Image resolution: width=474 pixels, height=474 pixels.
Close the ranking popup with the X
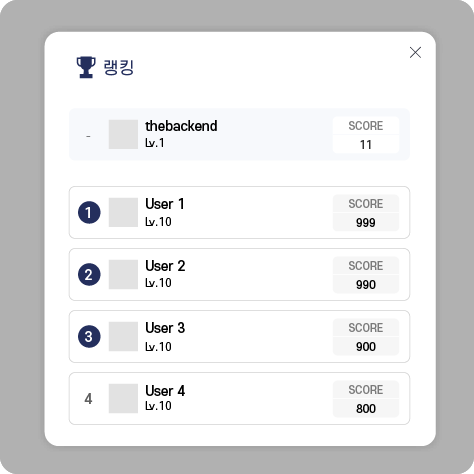[x=415, y=52]
